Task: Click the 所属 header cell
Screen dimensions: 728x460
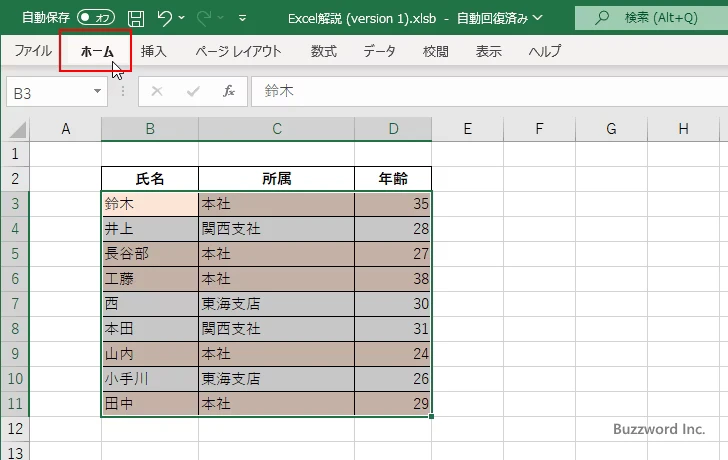Action: tap(277, 179)
